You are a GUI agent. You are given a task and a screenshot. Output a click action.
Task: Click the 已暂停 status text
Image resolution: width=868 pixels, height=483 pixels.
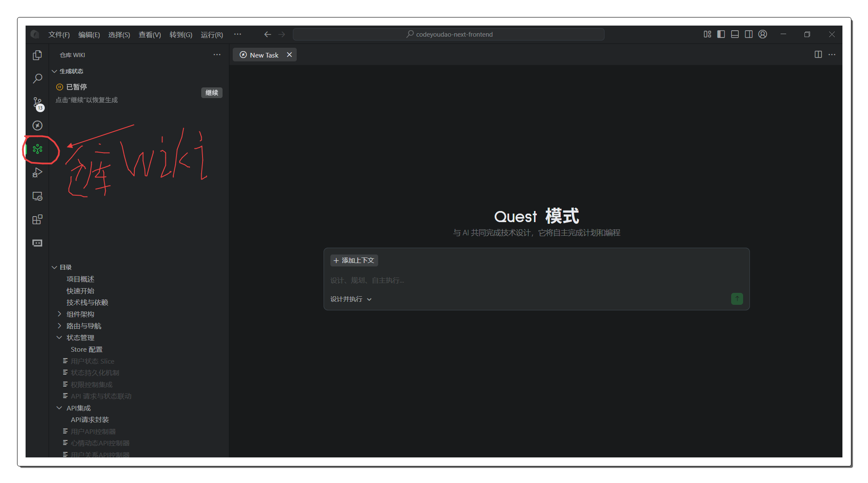pos(77,87)
